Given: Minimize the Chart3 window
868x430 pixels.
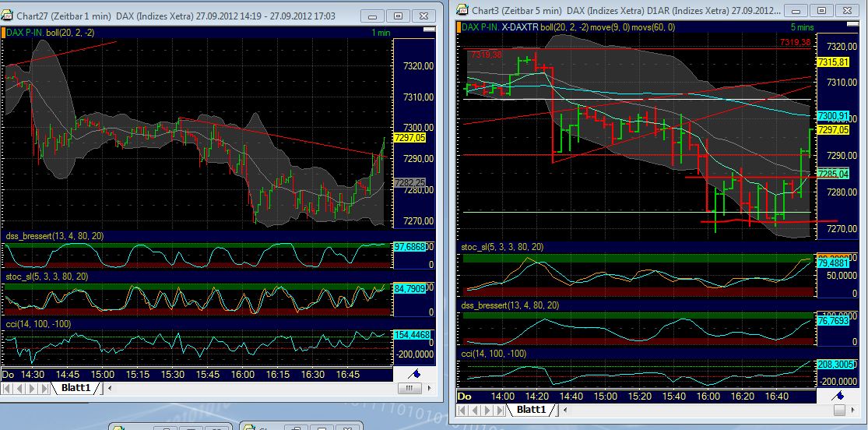Looking at the screenshot, I should coord(796,10).
